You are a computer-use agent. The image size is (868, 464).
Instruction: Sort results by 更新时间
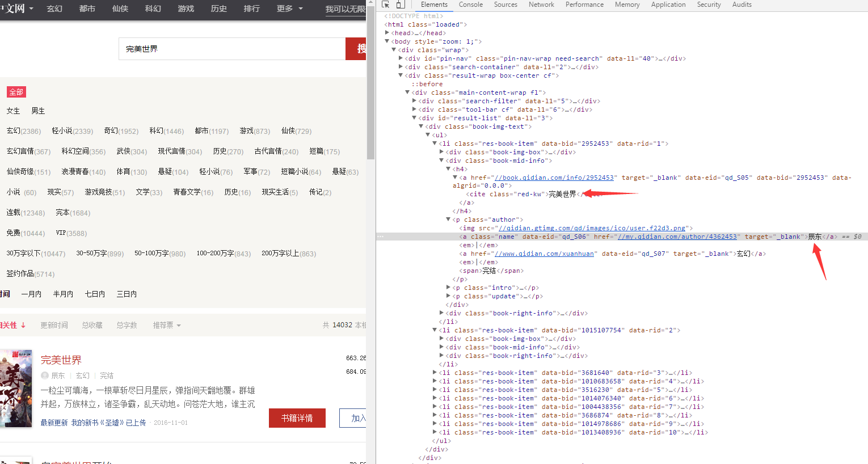pos(54,325)
